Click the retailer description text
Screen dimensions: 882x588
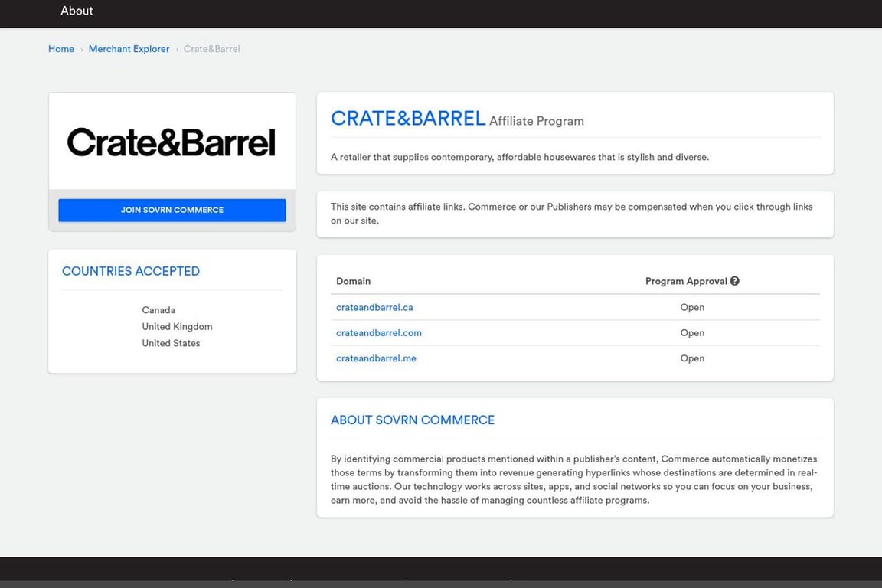pos(520,157)
